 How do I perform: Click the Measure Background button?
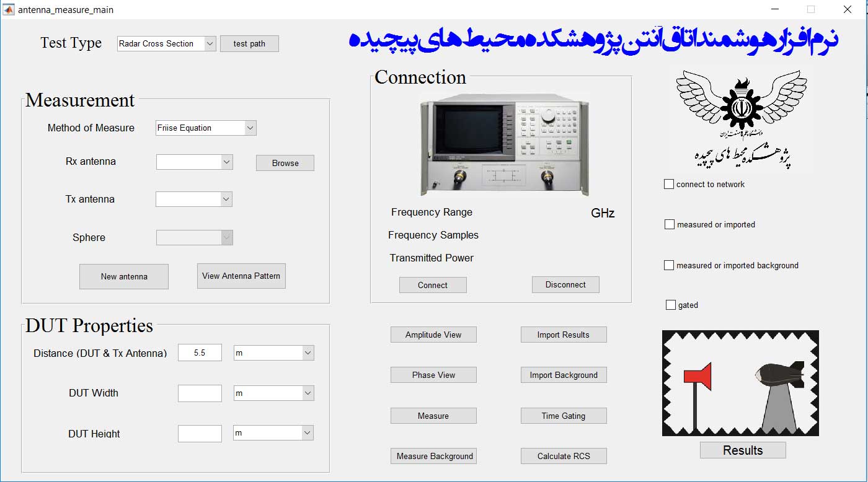435,456
